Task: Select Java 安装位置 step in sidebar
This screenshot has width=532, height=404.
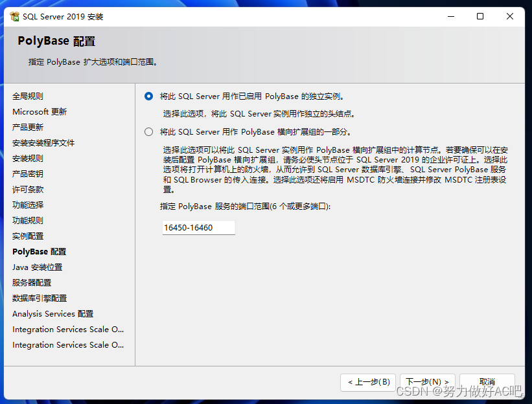Action: coord(38,267)
